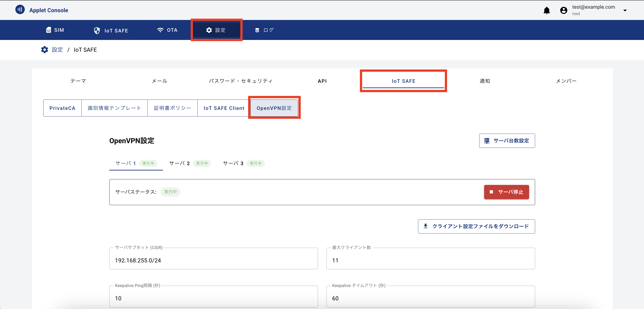Click the サーバ停止 button
The height and width of the screenshot is (309, 644).
(x=506, y=192)
